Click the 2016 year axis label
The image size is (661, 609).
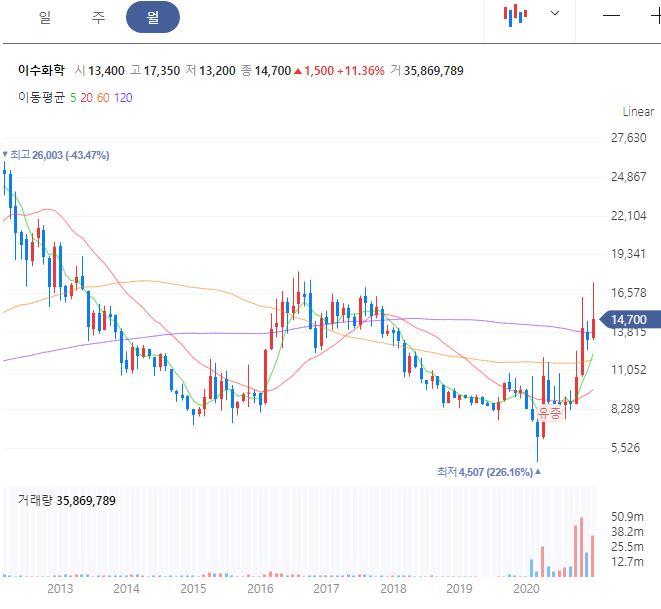[x=260, y=588]
